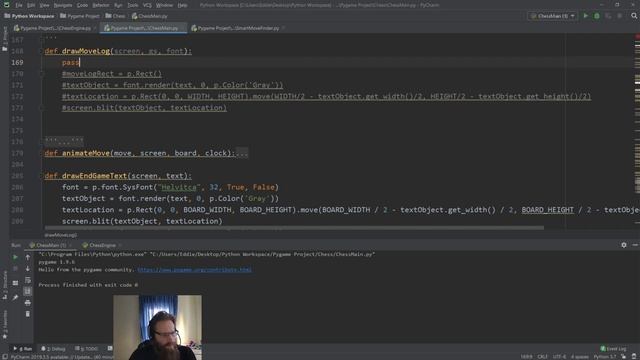Image resolution: width=640 pixels, height=360 pixels.
Task: Click the disabled stop icon in top toolbar
Action: coord(620,16)
